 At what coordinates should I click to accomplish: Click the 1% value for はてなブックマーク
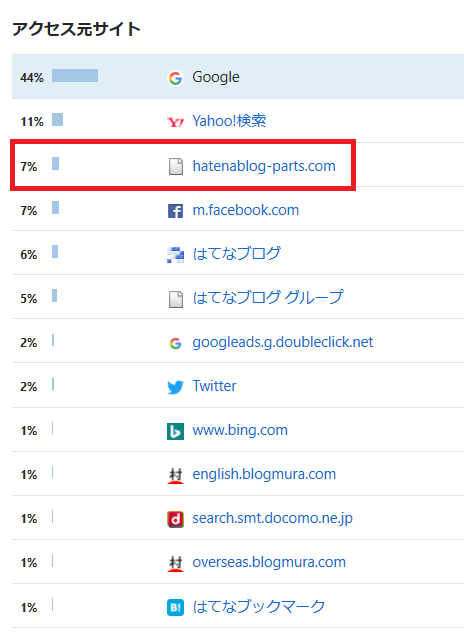29,607
